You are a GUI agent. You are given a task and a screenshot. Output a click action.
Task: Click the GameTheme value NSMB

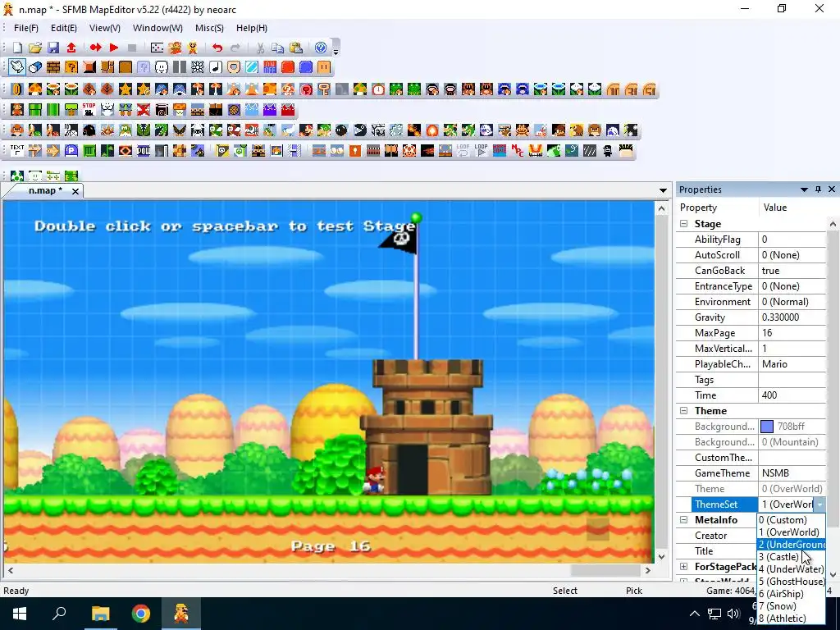[792, 473]
